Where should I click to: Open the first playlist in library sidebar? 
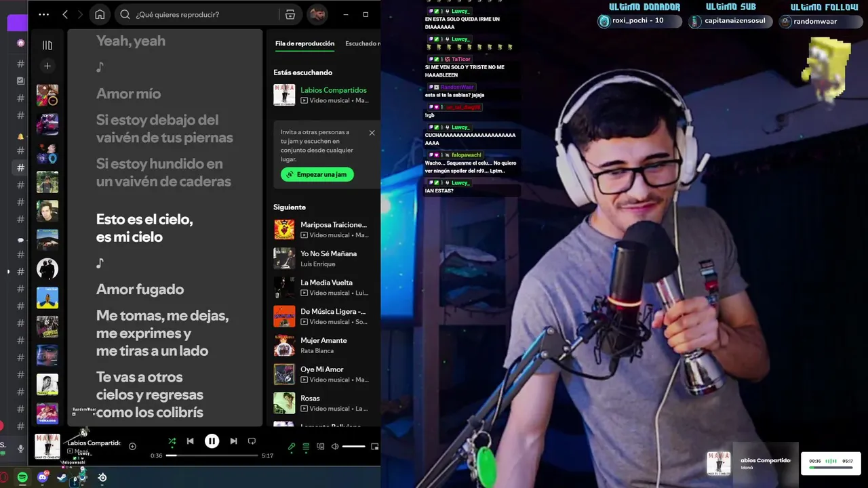(47, 95)
